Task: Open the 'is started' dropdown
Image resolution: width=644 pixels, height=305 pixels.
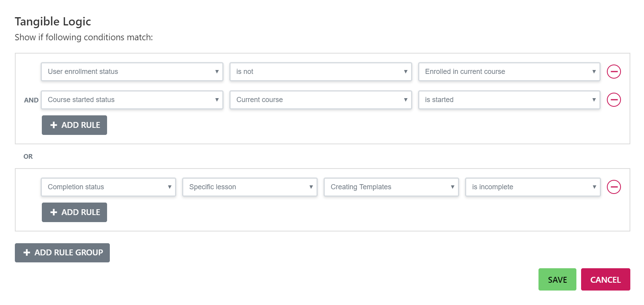Action: click(x=509, y=100)
